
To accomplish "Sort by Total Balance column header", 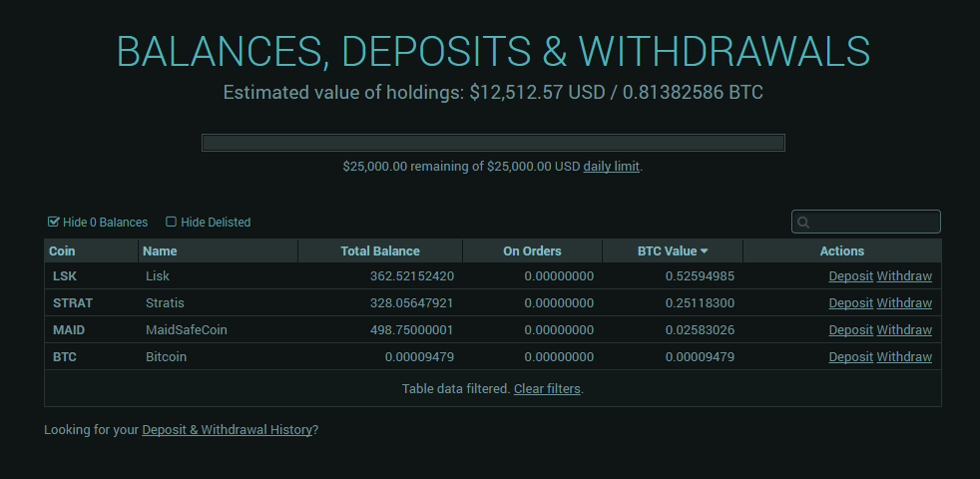I will pyautogui.click(x=379, y=251).
